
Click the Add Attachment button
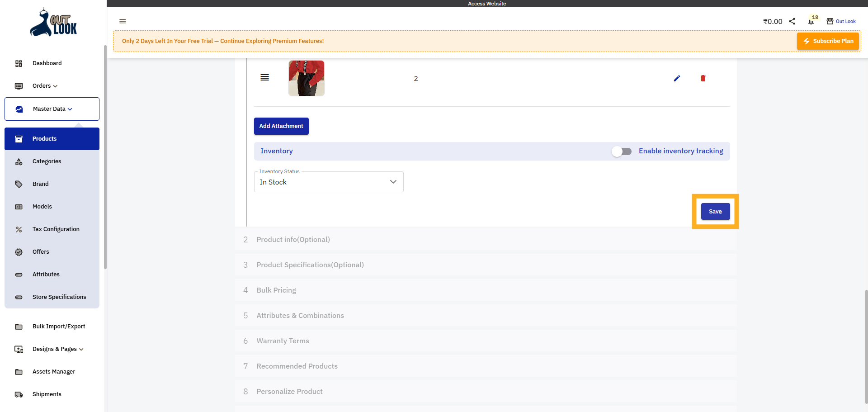[x=281, y=126]
